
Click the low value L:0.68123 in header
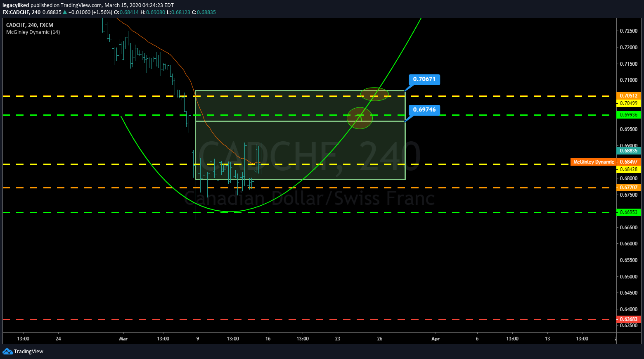pyautogui.click(x=179, y=12)
